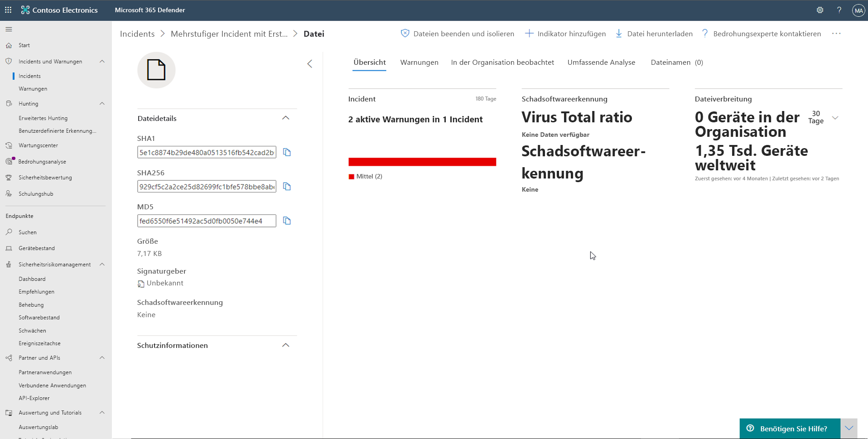868x439 pixels.
Task: Open Softwarebestand in sidebar
Action: tap(39, 318)
